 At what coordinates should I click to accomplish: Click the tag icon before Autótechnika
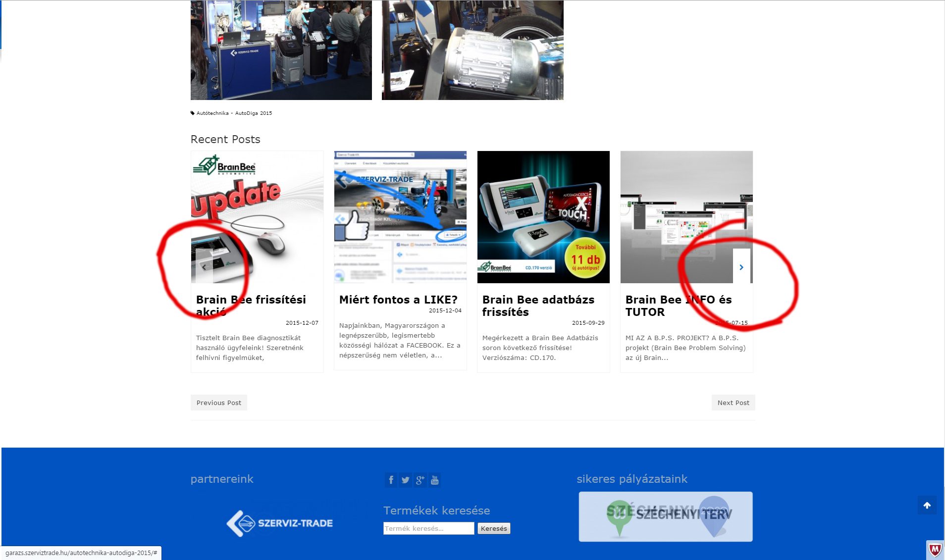click(x=193, y=113)
